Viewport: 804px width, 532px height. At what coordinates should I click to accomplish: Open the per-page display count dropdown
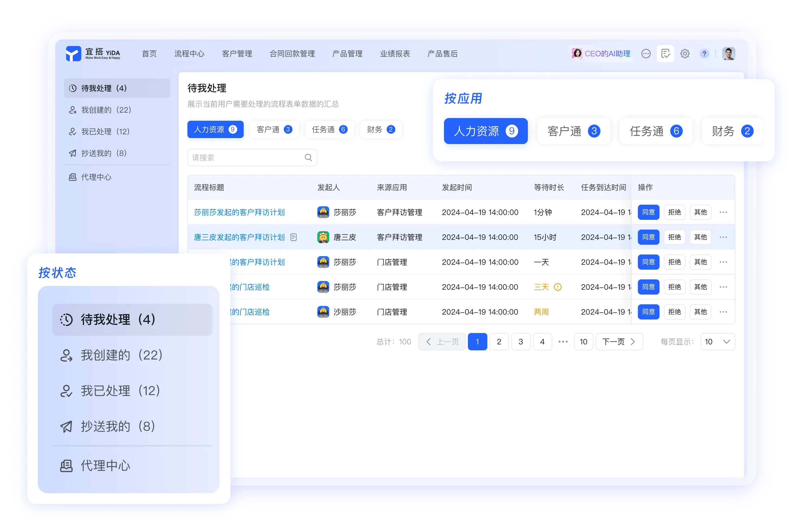(717, 342)
